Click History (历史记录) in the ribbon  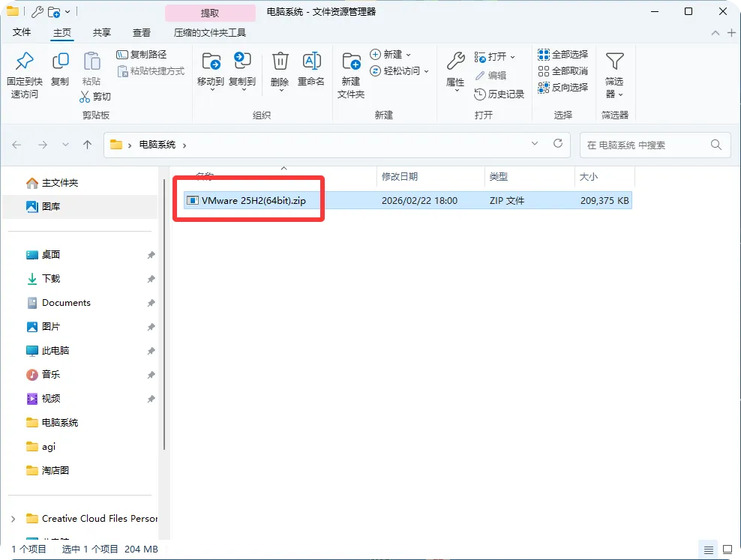click(499, 94)
